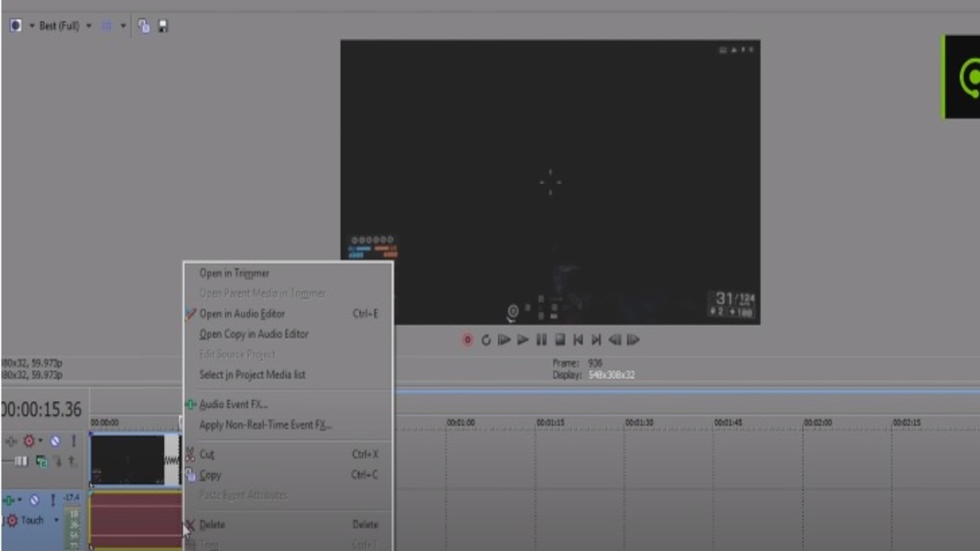Click Previous Frame button

click(x=615, y=340)
